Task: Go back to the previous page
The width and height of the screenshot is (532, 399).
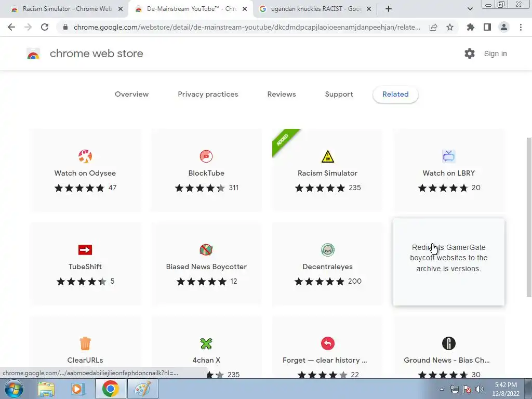Action: point(11,27)
